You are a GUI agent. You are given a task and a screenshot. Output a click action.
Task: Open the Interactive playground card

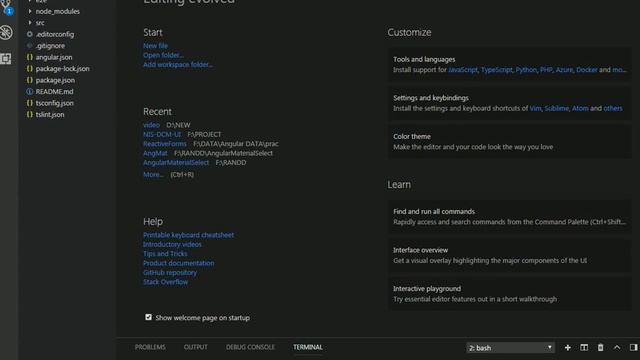(x=509, y=294)
